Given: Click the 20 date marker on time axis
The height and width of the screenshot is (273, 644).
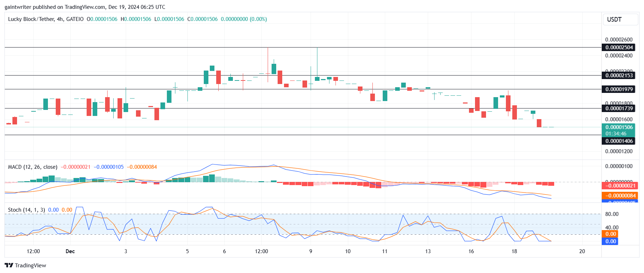Looking at the screenshot, I should click(582, 251).
